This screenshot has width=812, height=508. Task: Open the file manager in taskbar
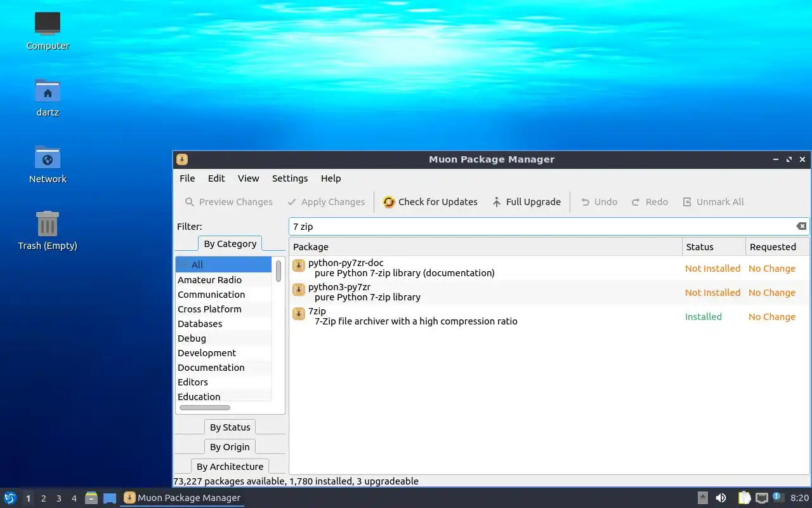tap(91, 498)
